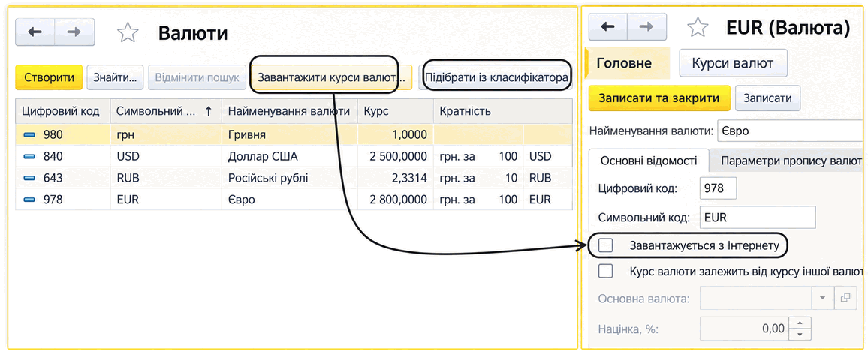The image size is (868, 355).
Task: Go forward in the Валюти window
Action: [x=74, y=32]
